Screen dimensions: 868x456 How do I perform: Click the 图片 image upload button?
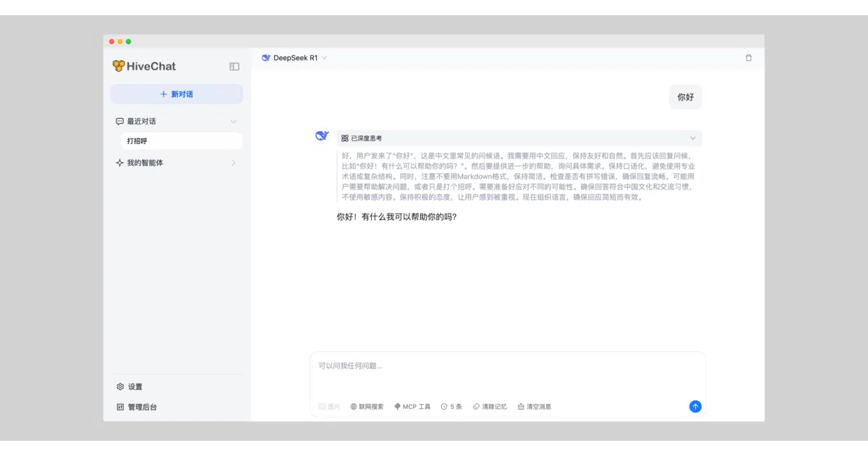point(329,407)
